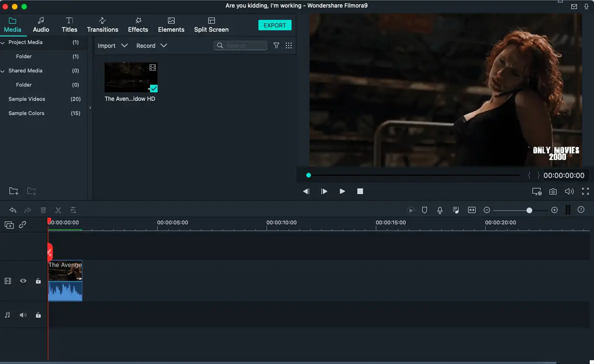Click the mail icon in title bar

(574, 7)
